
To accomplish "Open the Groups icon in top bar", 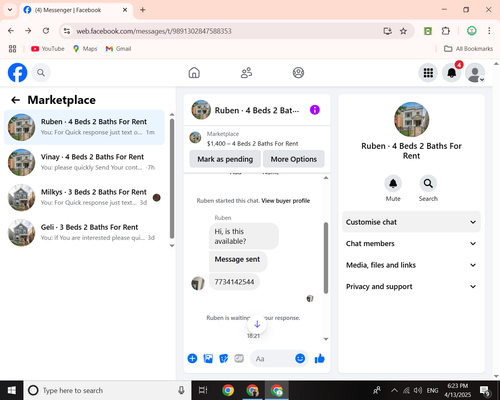I will 298,72.
